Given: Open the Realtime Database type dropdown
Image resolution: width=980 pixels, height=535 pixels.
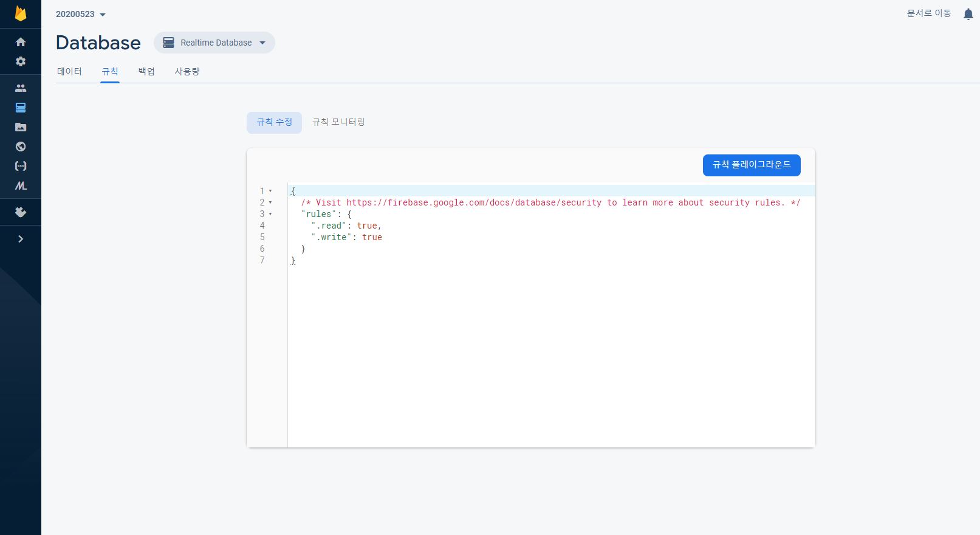Looking at the screenshot, I should [x=214, y=43].
